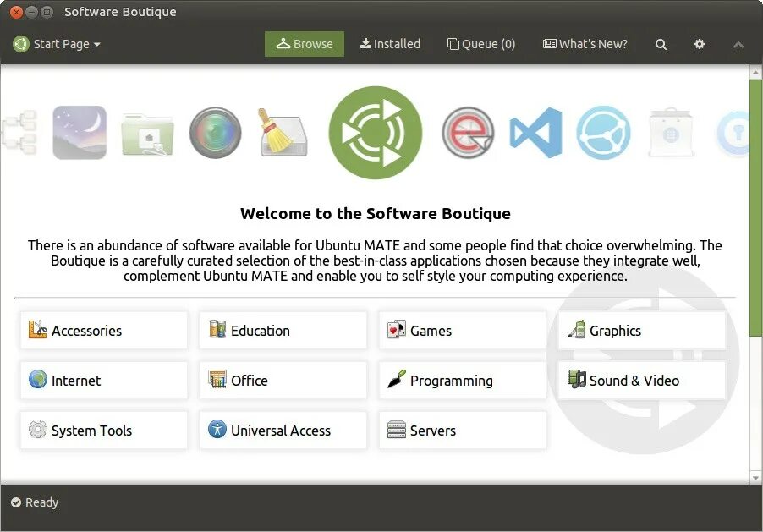Screen dimensions: 763x532
Task: Open the Accessories category
Action: point(104,331)
